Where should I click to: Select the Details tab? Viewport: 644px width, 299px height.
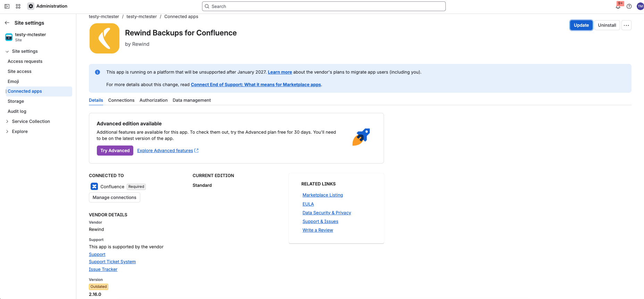click(96, 100)
